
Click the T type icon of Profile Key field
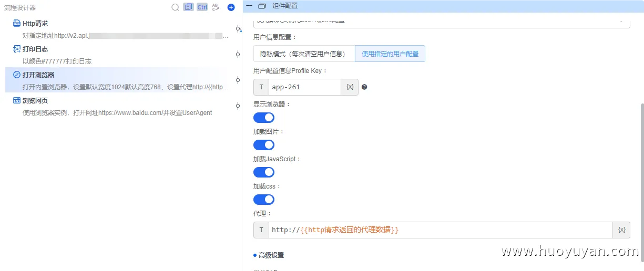click(x=261, y=87)
